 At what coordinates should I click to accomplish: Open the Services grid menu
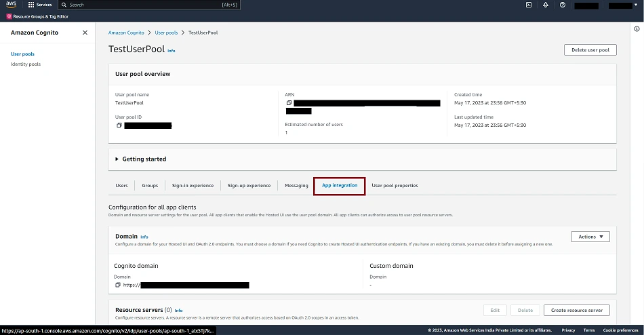[40, 5]
